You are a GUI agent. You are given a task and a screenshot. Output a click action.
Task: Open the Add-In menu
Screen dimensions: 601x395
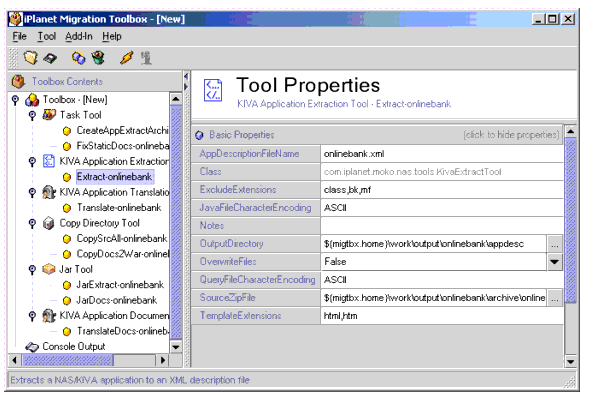point(79,36)
